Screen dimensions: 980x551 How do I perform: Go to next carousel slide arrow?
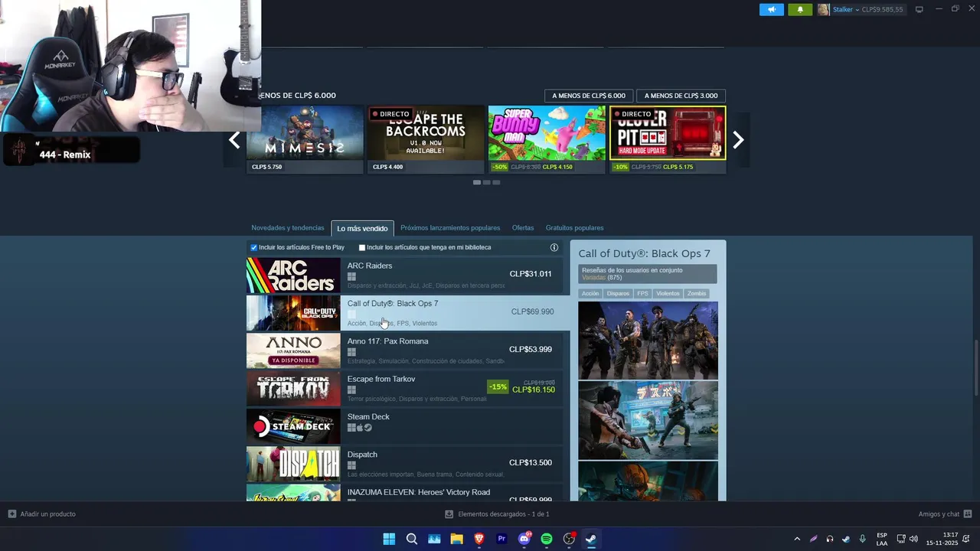pyautogui.click(x=738, y=140)
